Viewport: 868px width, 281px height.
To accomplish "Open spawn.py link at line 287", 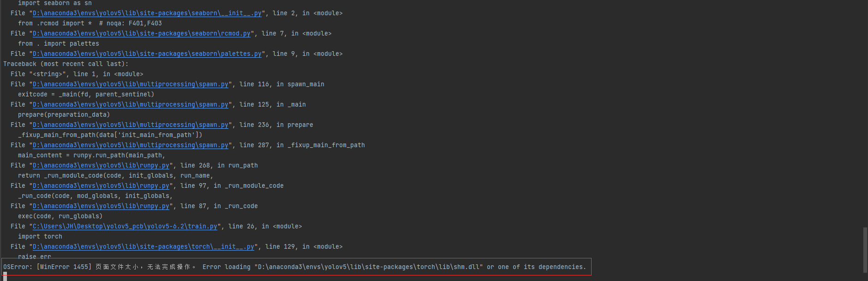I will point(130,145).
